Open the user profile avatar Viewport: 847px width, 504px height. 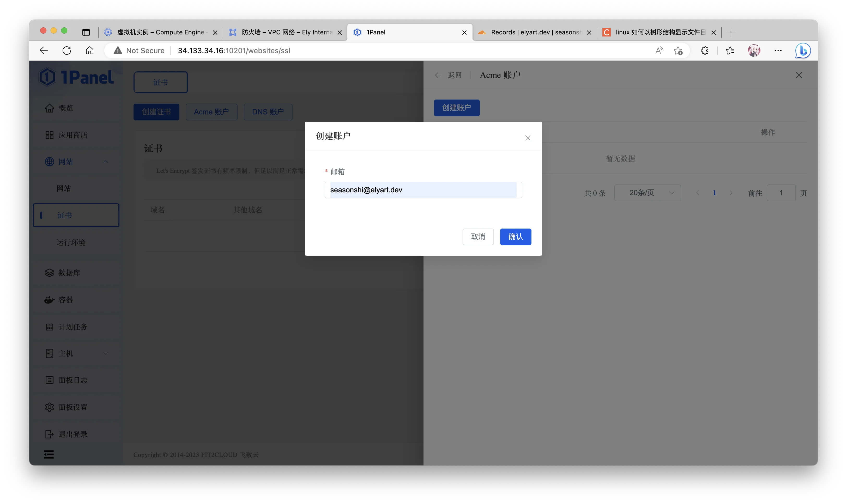coord(754,51)
